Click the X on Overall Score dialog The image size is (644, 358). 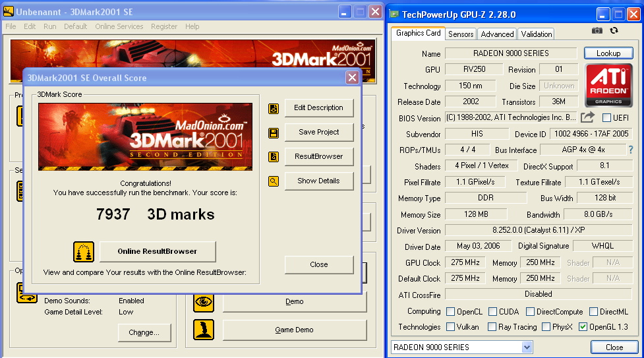click(352, 77)
